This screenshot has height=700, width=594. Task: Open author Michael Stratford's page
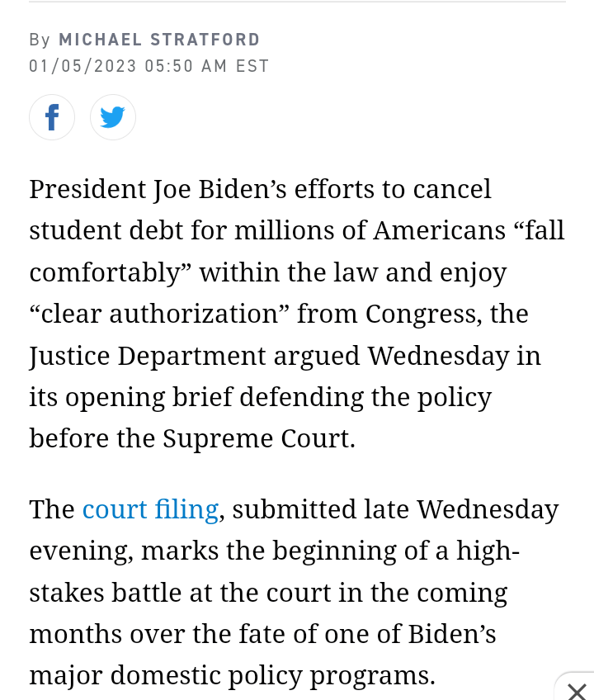pyautogui.click(x=159, y=40)
